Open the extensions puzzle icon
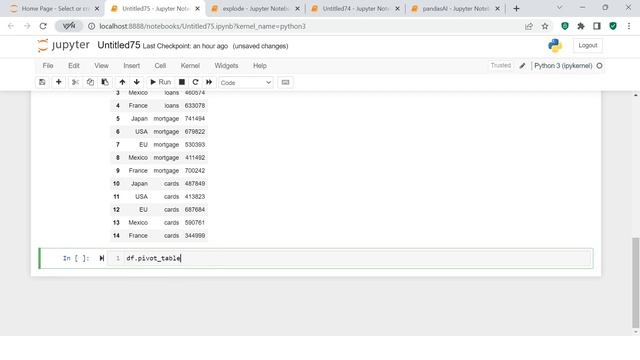This screenshot has width=640, height=360. click(x=581, y=26)
